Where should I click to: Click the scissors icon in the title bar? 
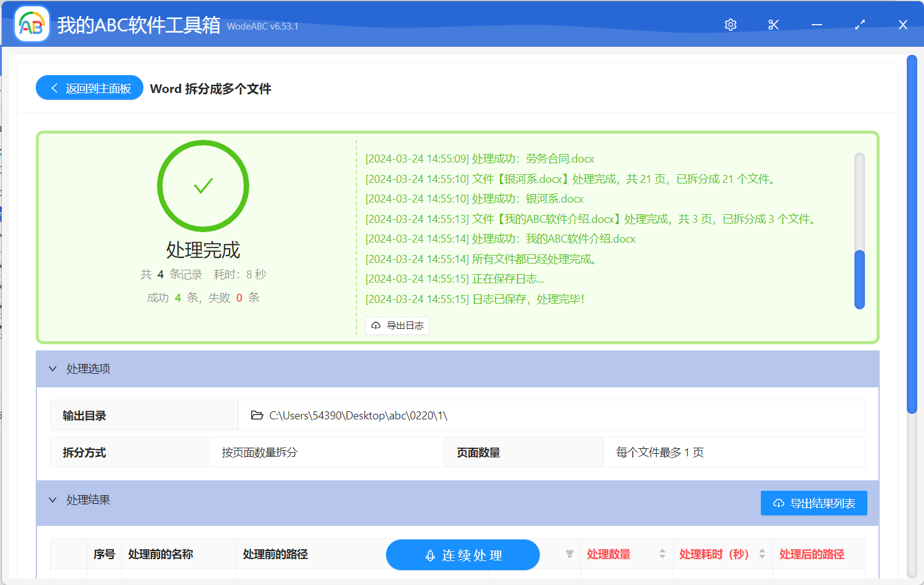pyautogui.click(x=773, y=24)
